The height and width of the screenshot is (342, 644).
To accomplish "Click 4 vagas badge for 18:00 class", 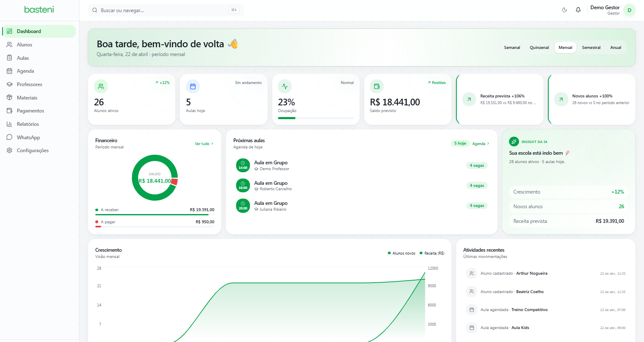I will point(477,186).
